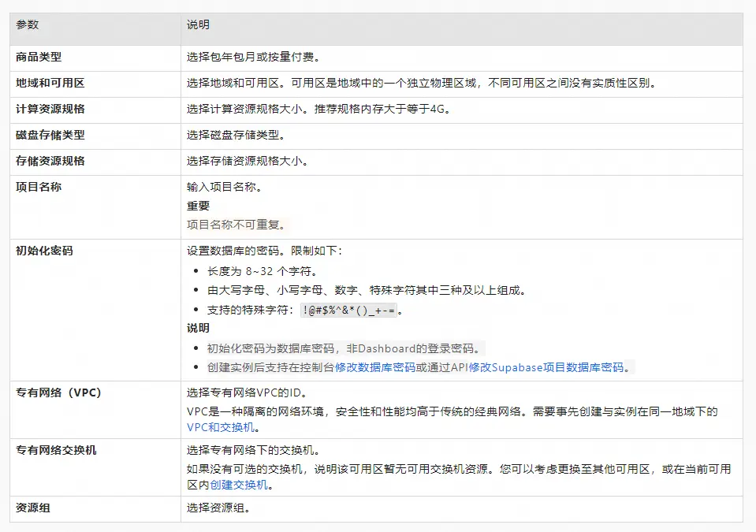Click the note 项目名称不可重复
Viewport: 756px width, 532px height.
pyautogui.click(x=236, y=225)
